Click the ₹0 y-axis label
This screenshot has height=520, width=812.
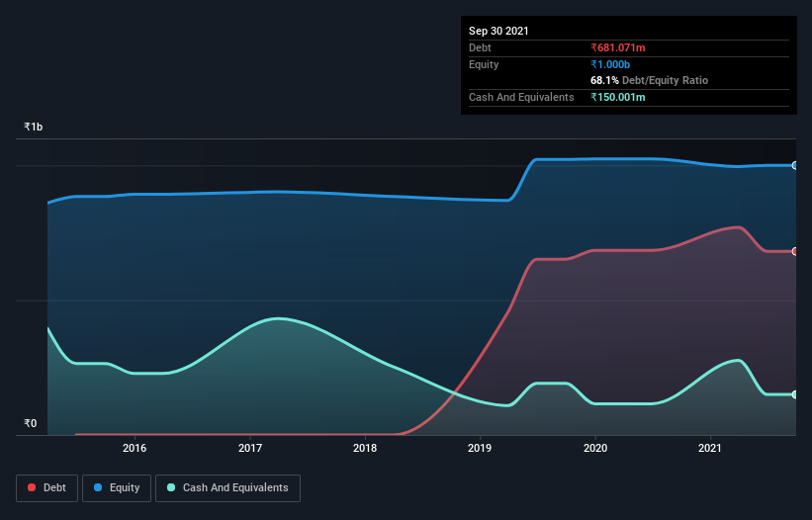tap(31, 423)
